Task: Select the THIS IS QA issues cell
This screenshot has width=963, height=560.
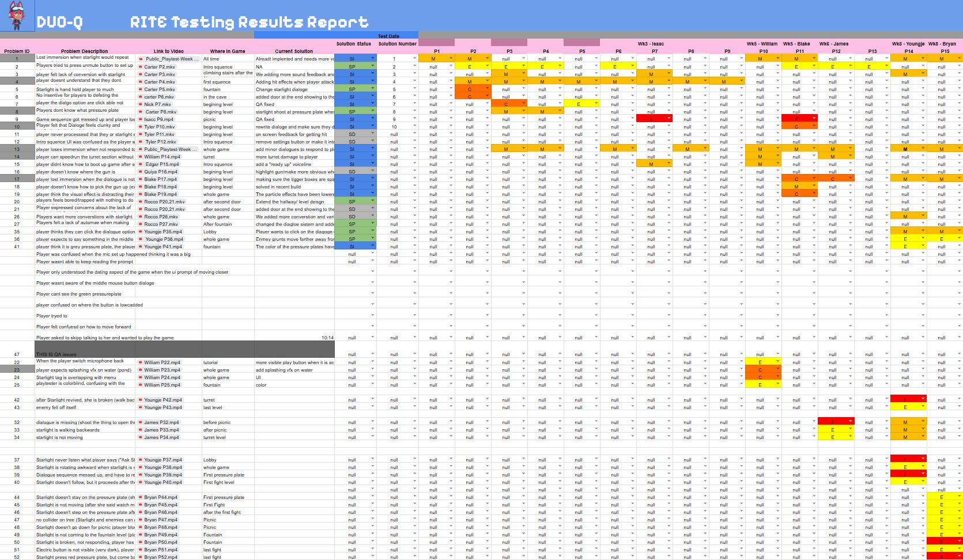Action: pos(85,349)
